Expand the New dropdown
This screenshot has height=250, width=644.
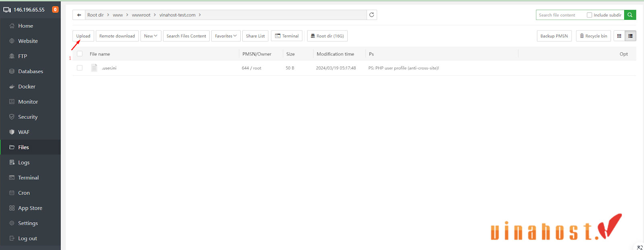(x=151, y=36)
